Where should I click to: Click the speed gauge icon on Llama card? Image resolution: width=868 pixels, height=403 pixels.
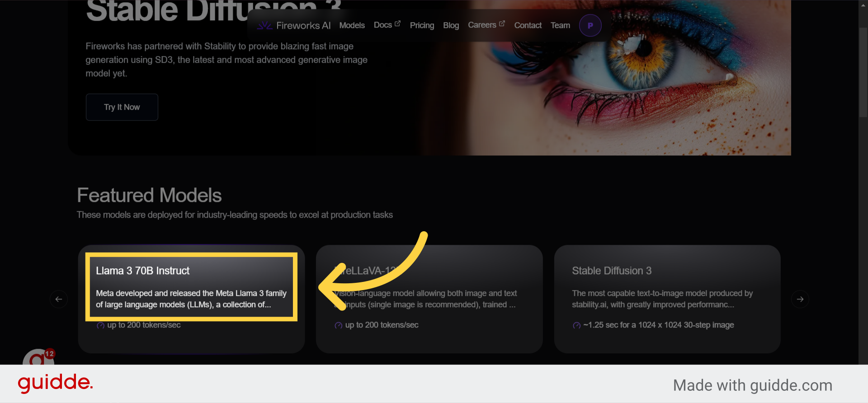tap(100, 325)
